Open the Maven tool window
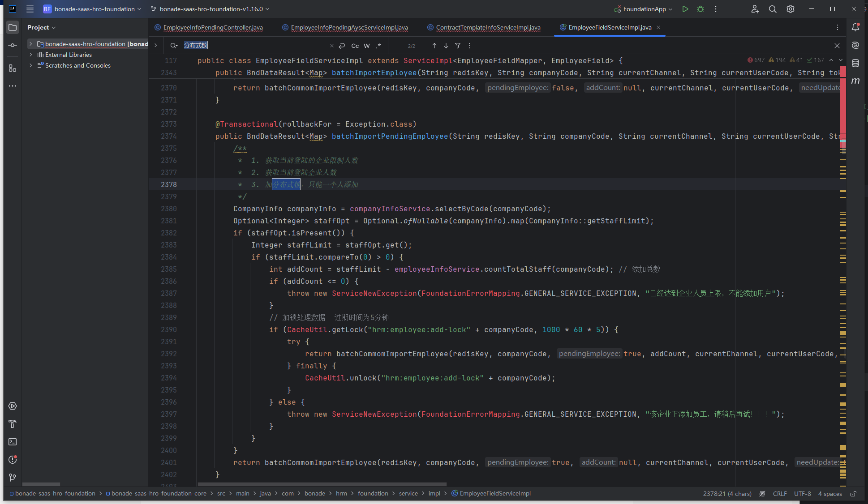Viewport: 868px width, 504px height. (855, 81)
